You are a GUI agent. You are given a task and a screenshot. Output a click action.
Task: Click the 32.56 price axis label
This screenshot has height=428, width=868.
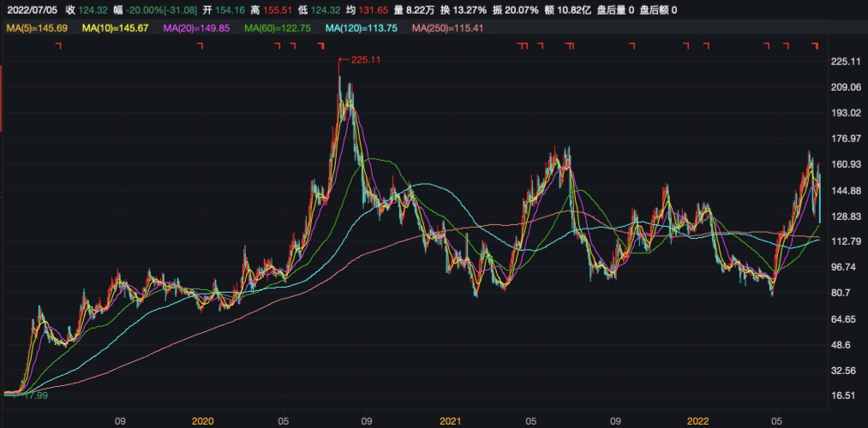click(x=842, y=370)
